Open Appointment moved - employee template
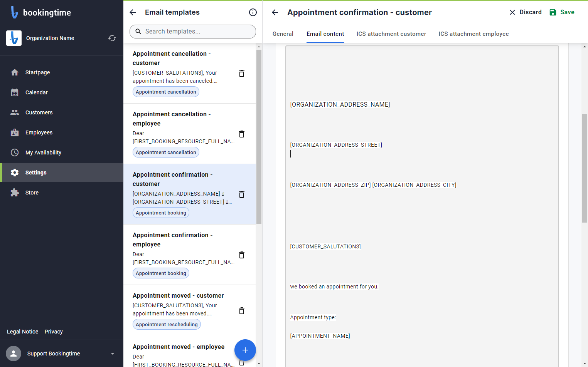This screenshot has width=588, height=367. (179, 347)
